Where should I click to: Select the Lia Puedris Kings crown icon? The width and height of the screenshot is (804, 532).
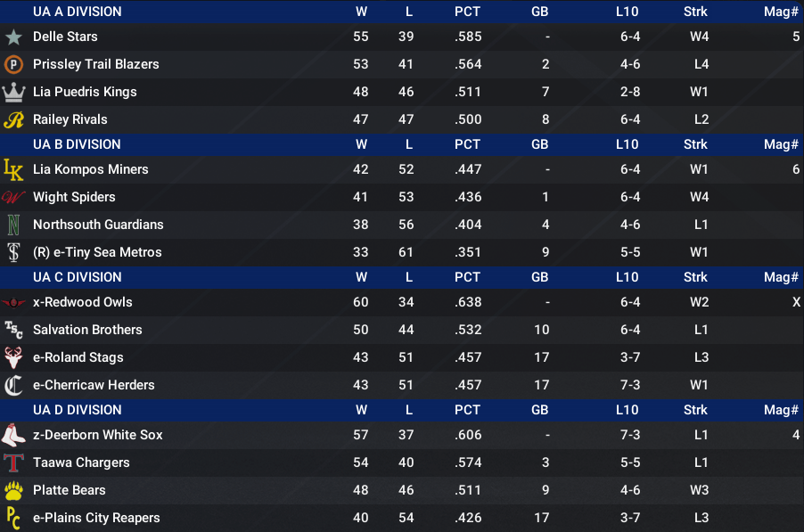(x=13, y=93)
